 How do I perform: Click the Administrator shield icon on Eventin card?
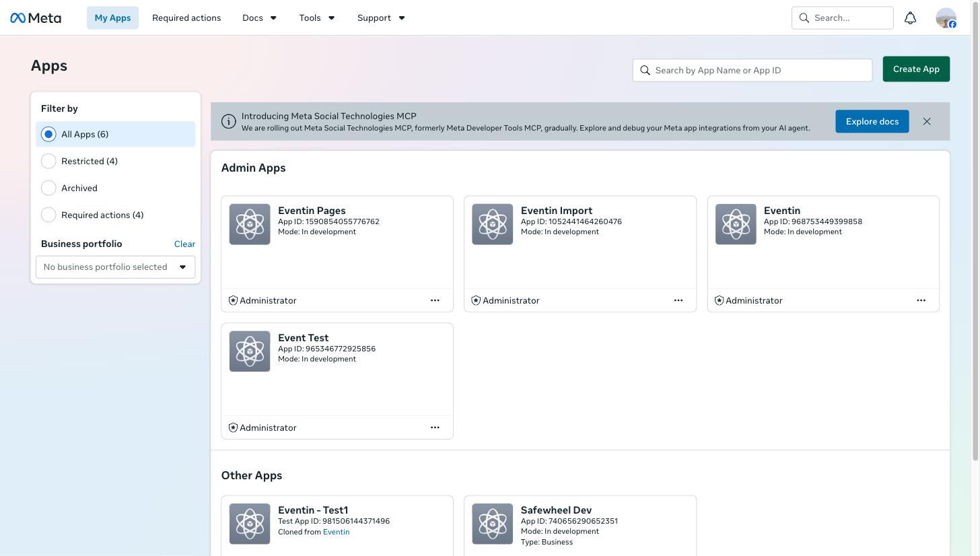click(x=719, y=300)
